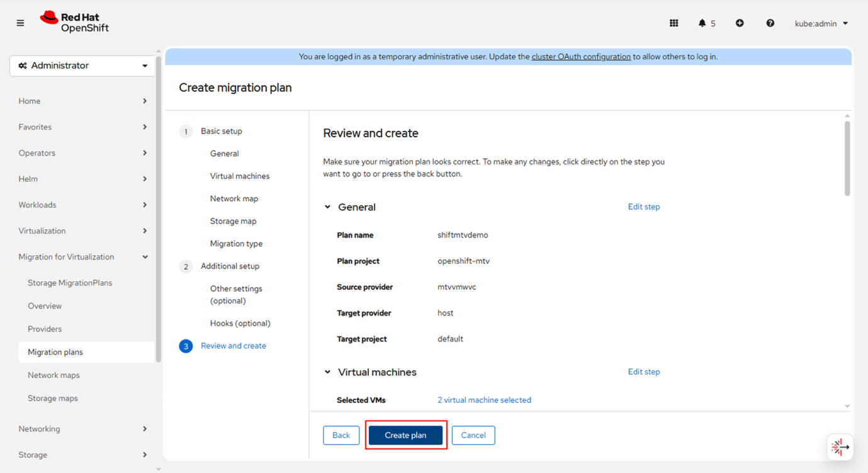Collapse the General review section
This screenshot has width=868, height=473.
click(x=327, y=207)
